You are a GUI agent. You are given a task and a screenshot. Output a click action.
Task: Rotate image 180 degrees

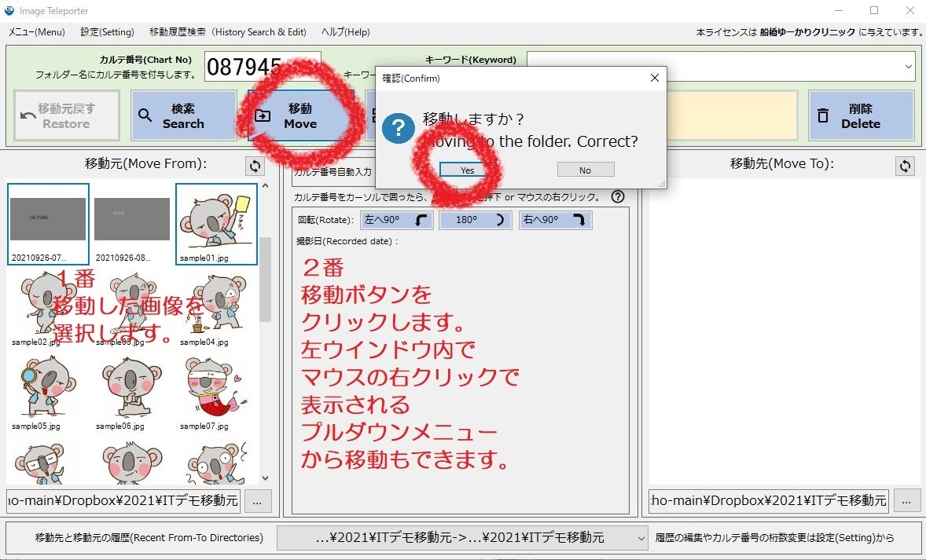tap(475, 220)
